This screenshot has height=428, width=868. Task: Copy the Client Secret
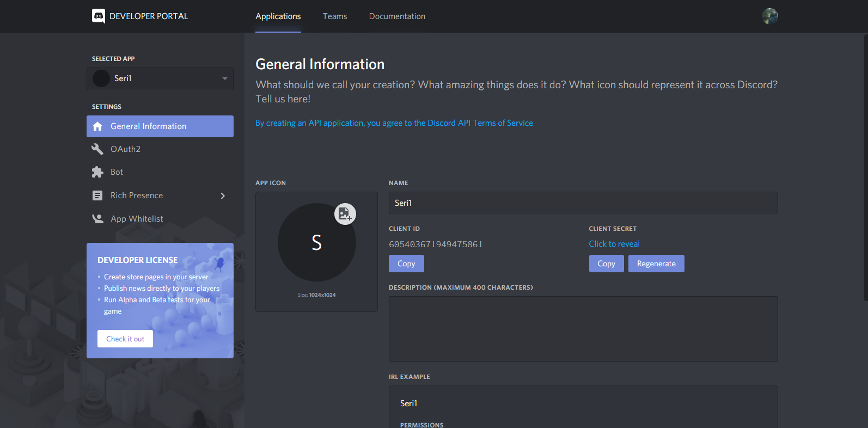[x=606, y=264]
